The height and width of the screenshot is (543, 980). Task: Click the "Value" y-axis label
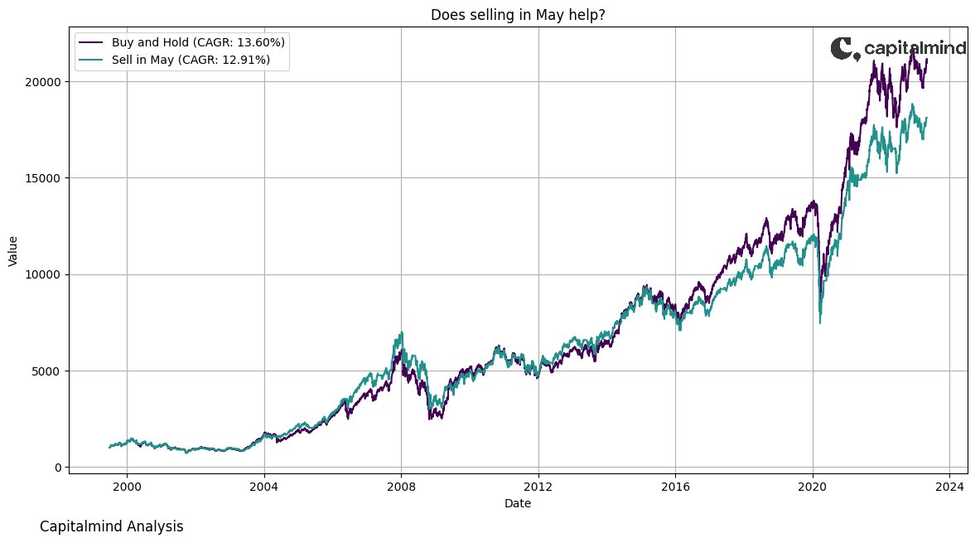[x=13, y=251]
